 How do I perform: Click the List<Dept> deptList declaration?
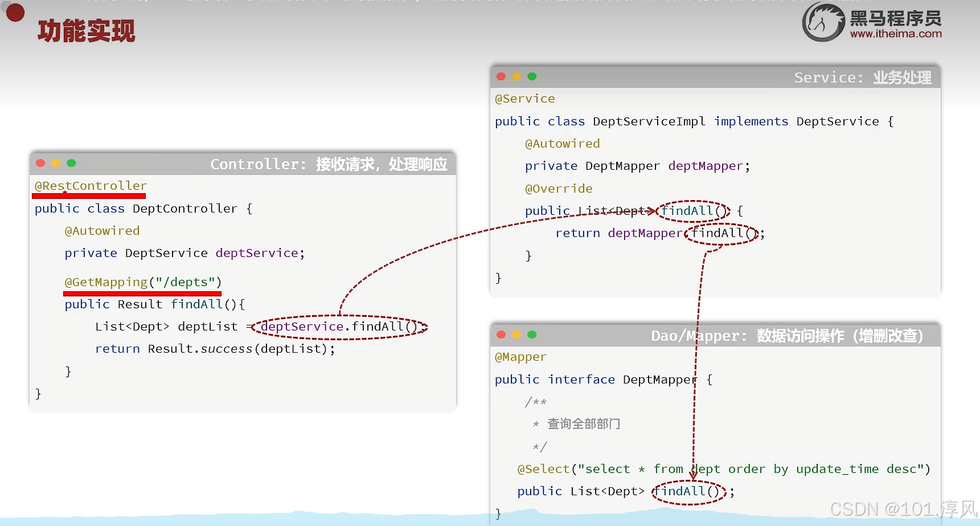[x=166, y=327]
